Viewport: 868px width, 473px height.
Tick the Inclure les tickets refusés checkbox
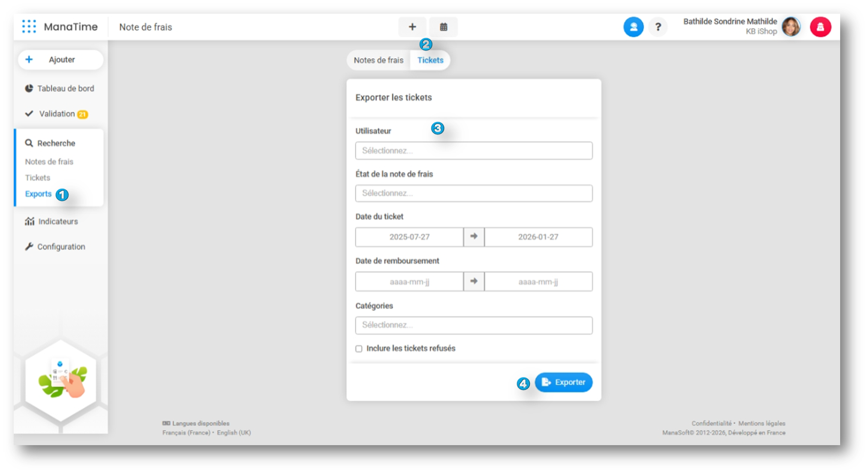pyautogui.click(x=359, y=349)
